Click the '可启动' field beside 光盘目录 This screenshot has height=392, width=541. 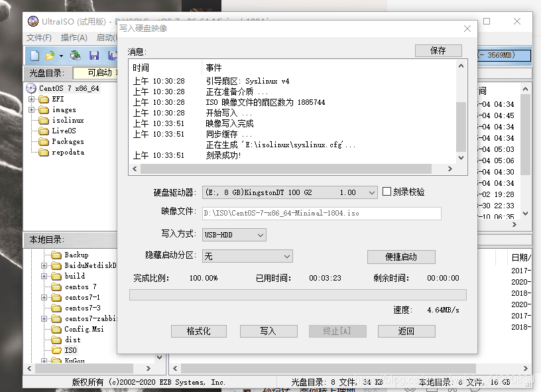(x=96, y=73)
